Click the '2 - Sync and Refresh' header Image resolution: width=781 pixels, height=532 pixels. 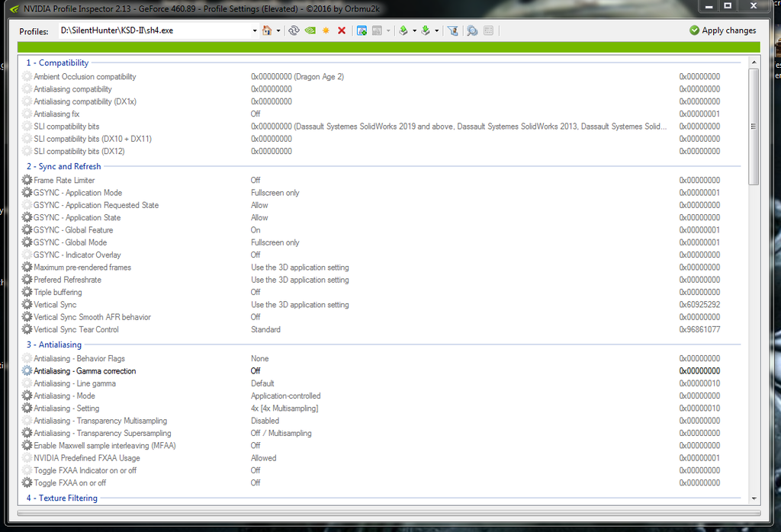point(64,166)
